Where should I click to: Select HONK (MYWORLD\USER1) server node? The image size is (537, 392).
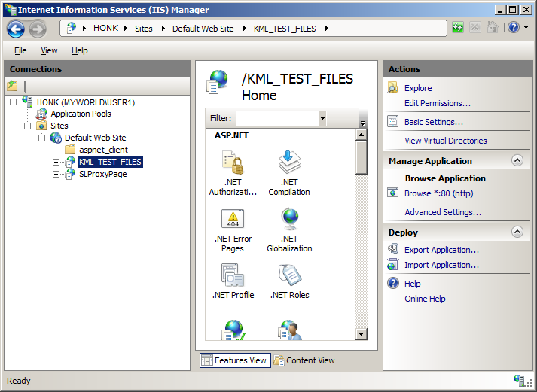[x=86, y=102]
